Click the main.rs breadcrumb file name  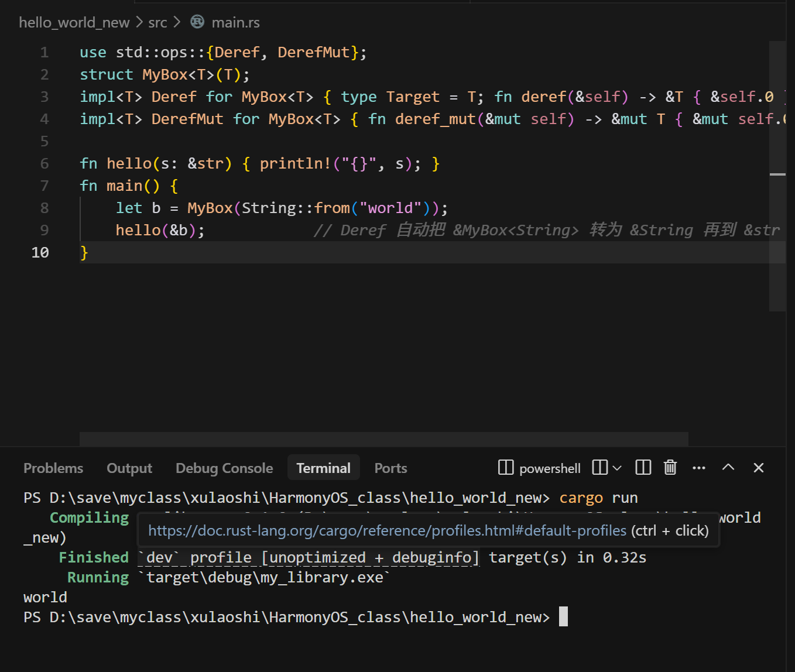coord(235,22)
